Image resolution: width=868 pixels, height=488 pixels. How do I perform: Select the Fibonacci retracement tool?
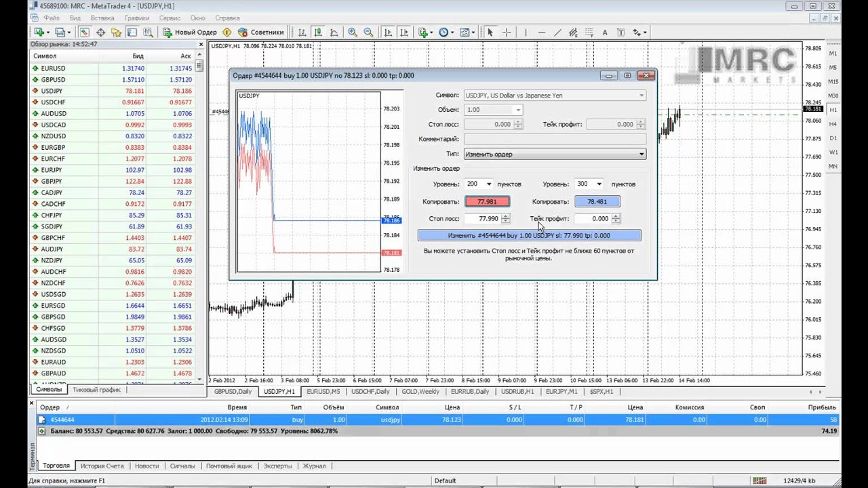click(589, 32)
